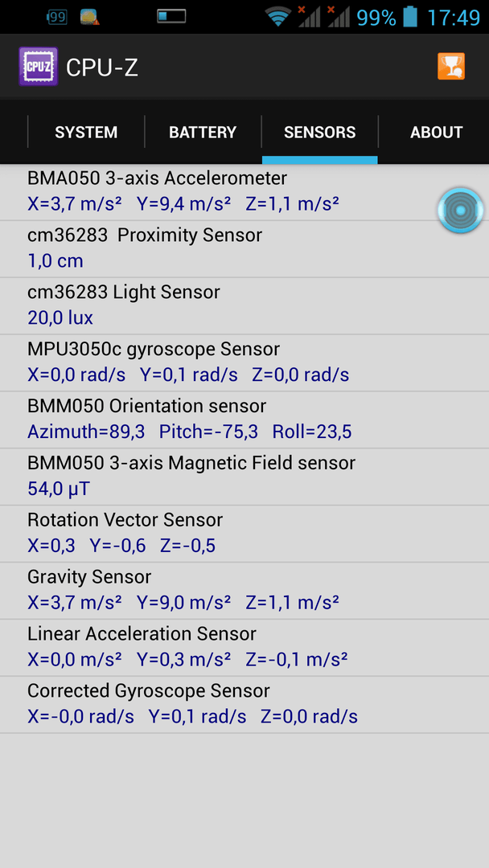Select the Corrected Gyroscope Sensor row
489x868 pixels.
244,705
